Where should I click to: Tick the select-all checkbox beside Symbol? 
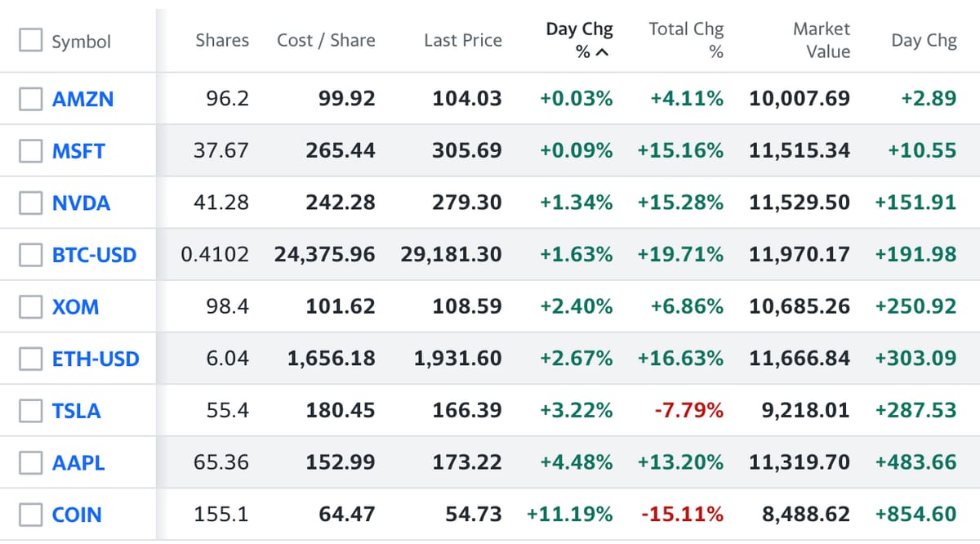pos(31,41)
